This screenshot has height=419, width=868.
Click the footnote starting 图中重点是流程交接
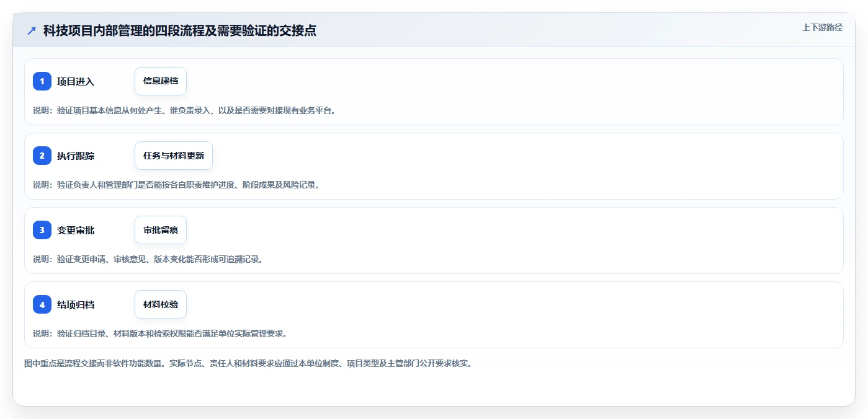coord(248,363)
